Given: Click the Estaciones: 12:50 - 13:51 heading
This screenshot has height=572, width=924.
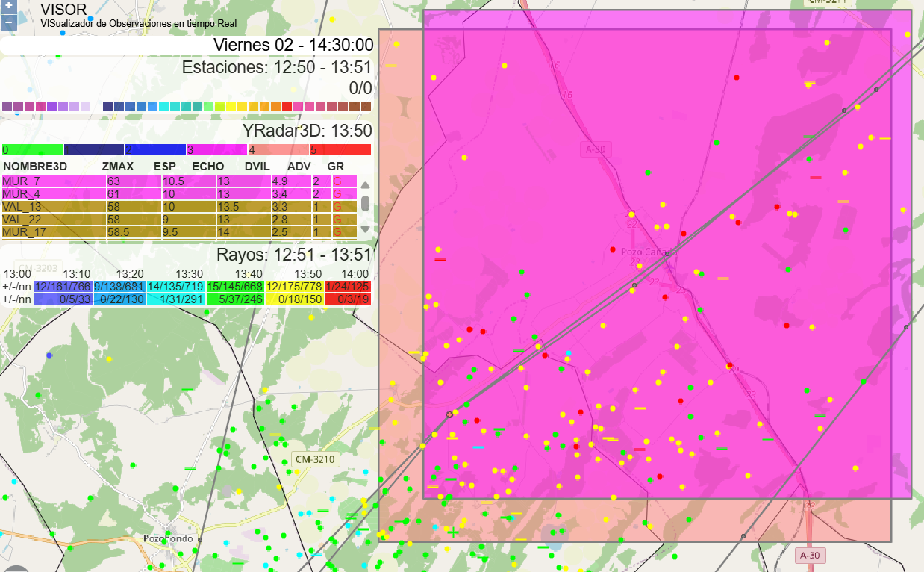Looking at the screenshot, I should [x=277, y=67].
